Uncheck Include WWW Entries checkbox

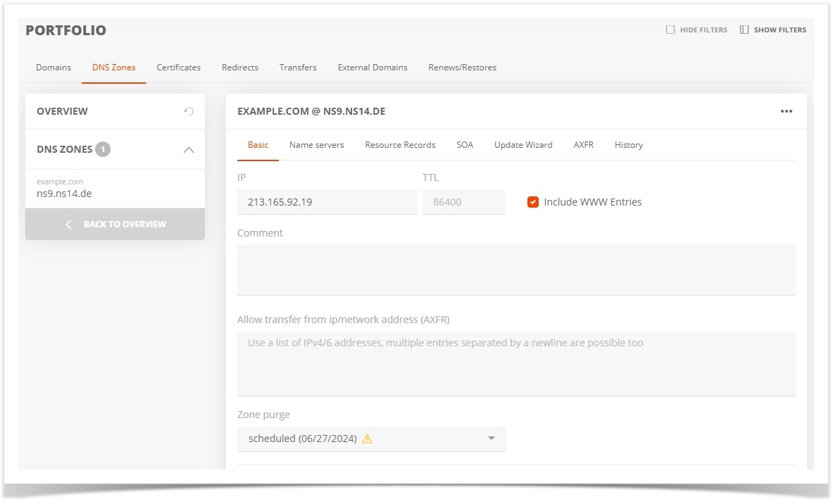[x=533, y=202]
